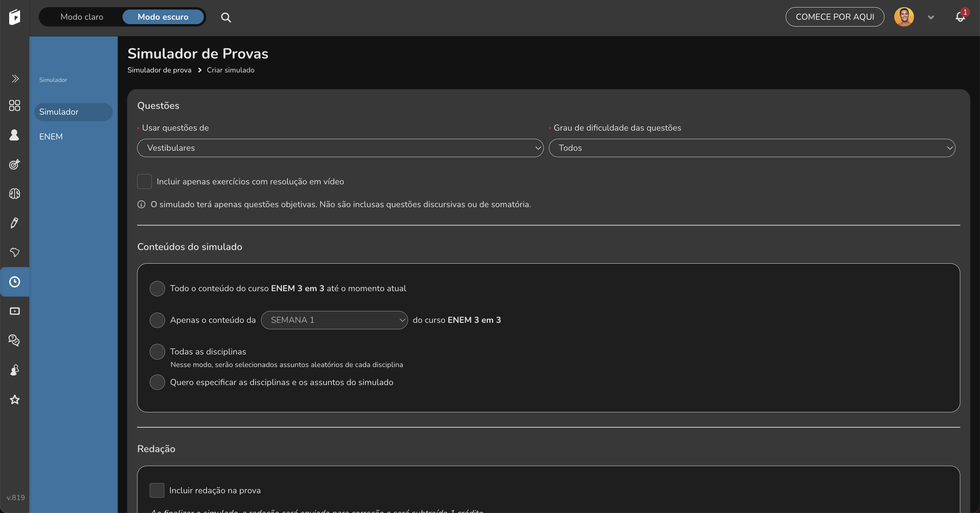Click the COMECE POR AQUI button
This screenshot has height=513, width=980.
(x=835, y=17)
